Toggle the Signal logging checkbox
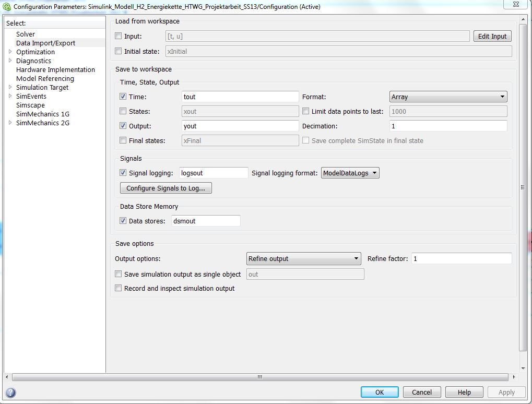Viewport: 532px width, 404px height. (123, 173)
